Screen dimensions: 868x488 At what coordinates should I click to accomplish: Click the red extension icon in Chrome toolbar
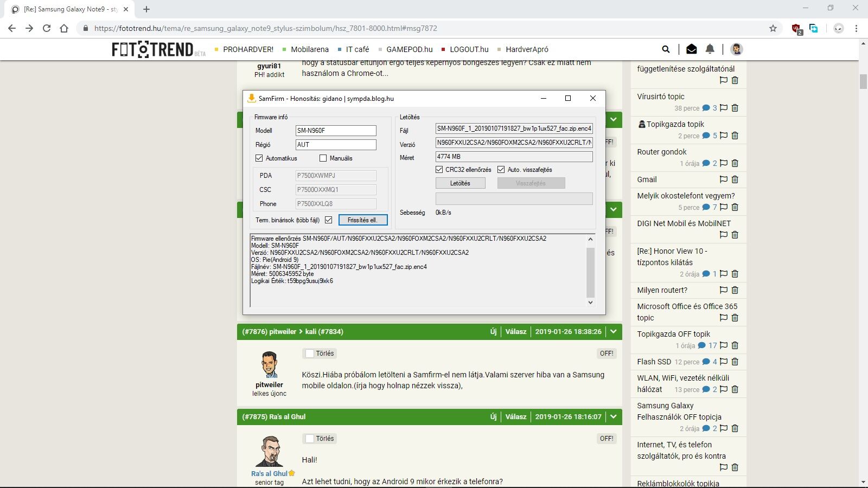tap(796, 29)
